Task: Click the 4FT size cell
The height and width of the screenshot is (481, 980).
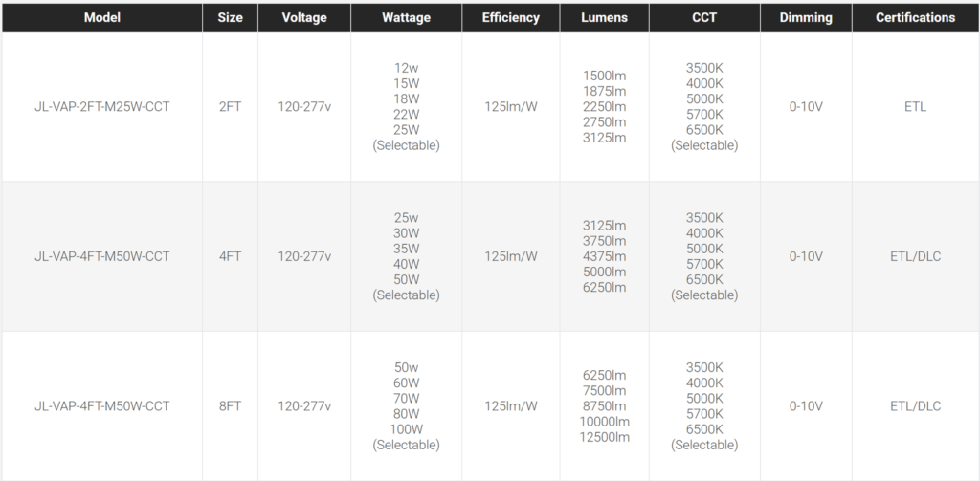Action: (230, 256)
